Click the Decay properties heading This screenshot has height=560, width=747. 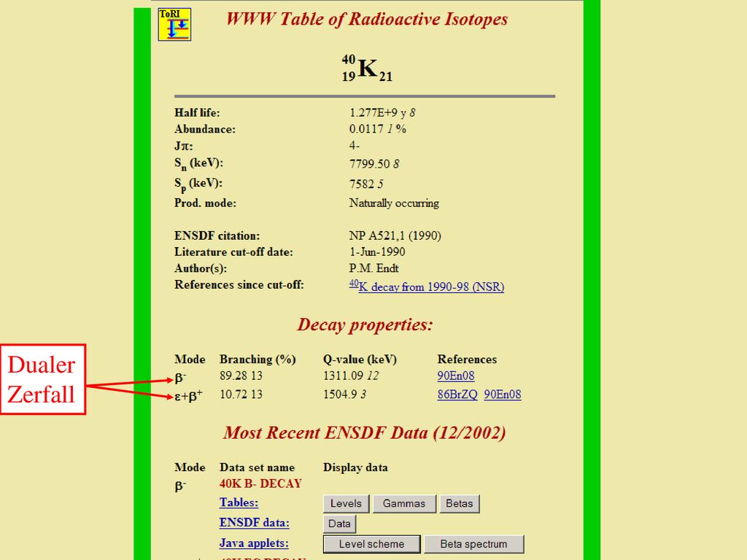[365, 324]
